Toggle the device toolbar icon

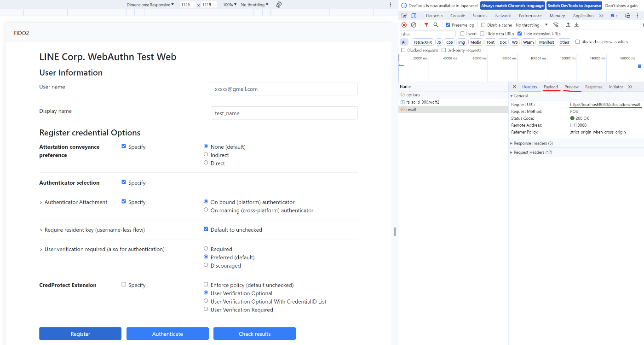(414, 16)
